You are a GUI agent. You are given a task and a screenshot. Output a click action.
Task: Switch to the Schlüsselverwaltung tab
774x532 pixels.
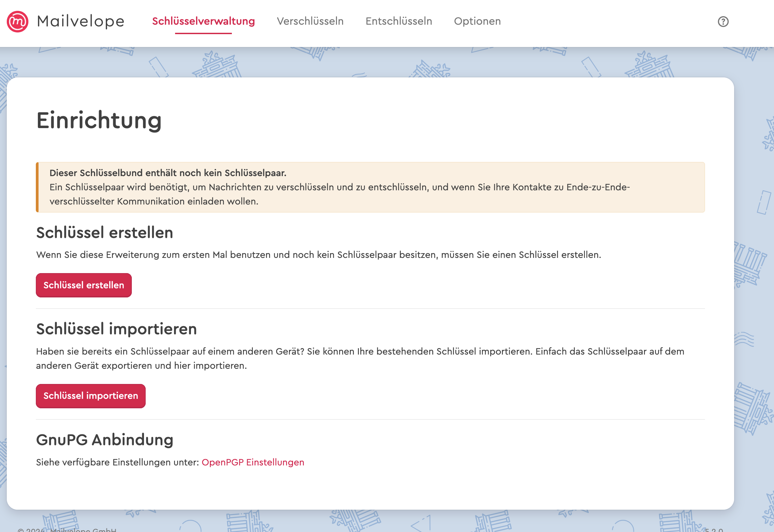tap(203, 21)
